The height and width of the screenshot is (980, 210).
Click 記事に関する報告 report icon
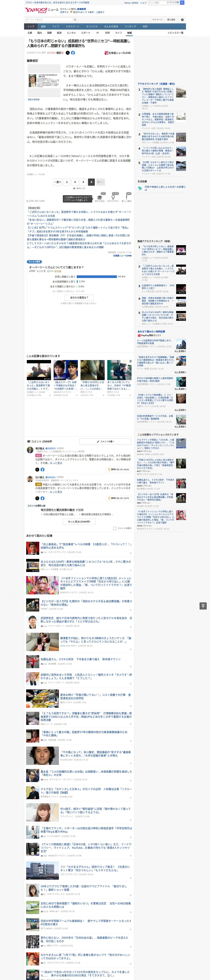click(36, 201)
